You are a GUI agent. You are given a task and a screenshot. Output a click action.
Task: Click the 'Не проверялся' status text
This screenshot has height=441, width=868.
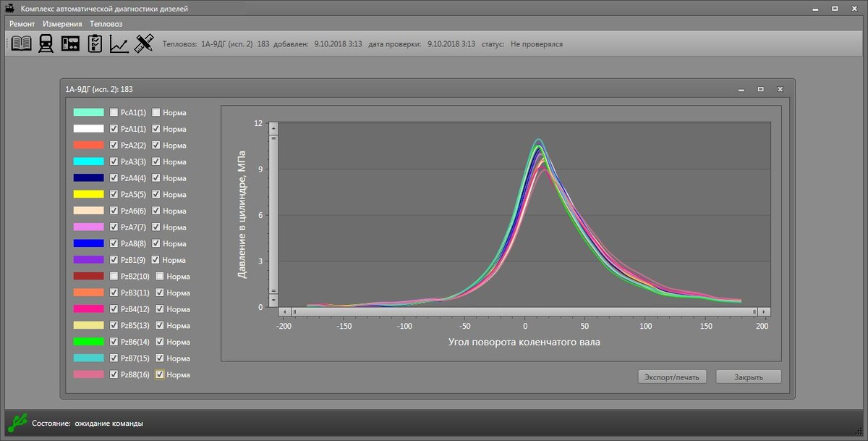tap(537, 44)
